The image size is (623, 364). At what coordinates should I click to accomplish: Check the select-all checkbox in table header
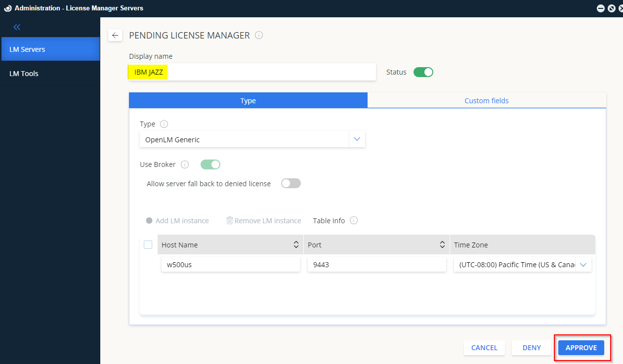point(148,244)
